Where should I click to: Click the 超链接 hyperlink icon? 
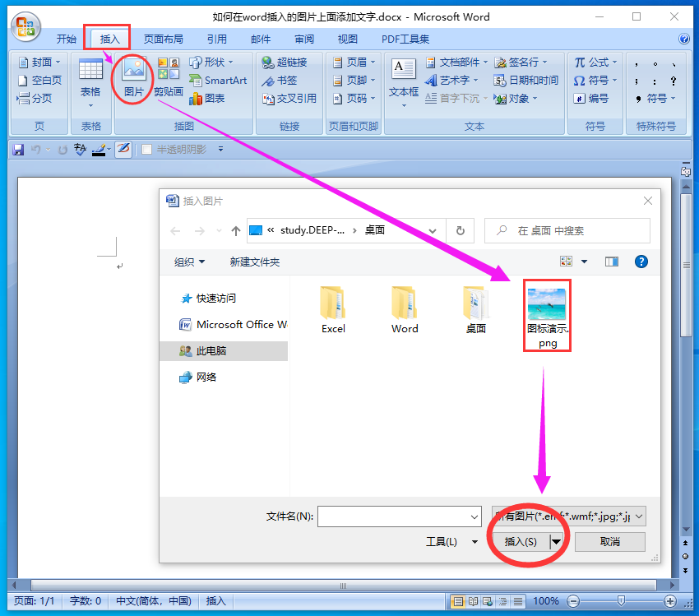point(285,62)
